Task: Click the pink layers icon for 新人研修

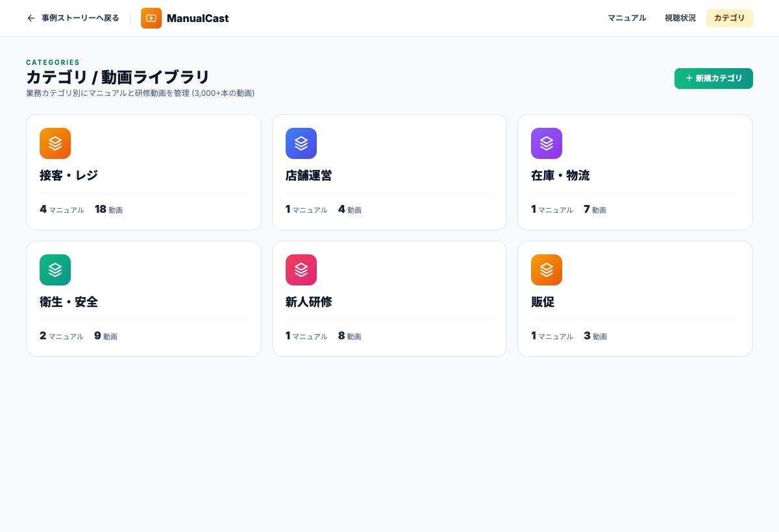Action: 301,270
